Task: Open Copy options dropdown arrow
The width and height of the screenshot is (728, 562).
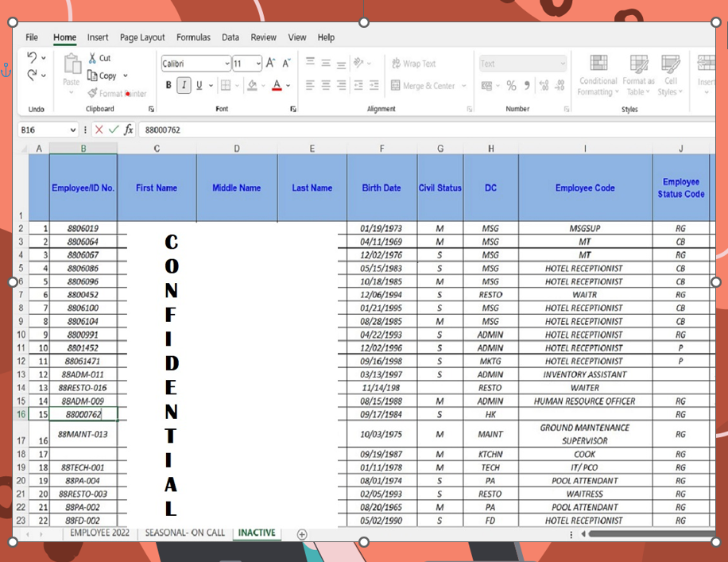Action: point(125,76)
